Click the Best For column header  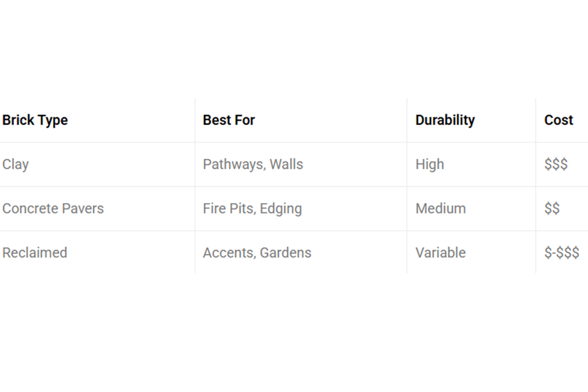(x=229, y=120)
